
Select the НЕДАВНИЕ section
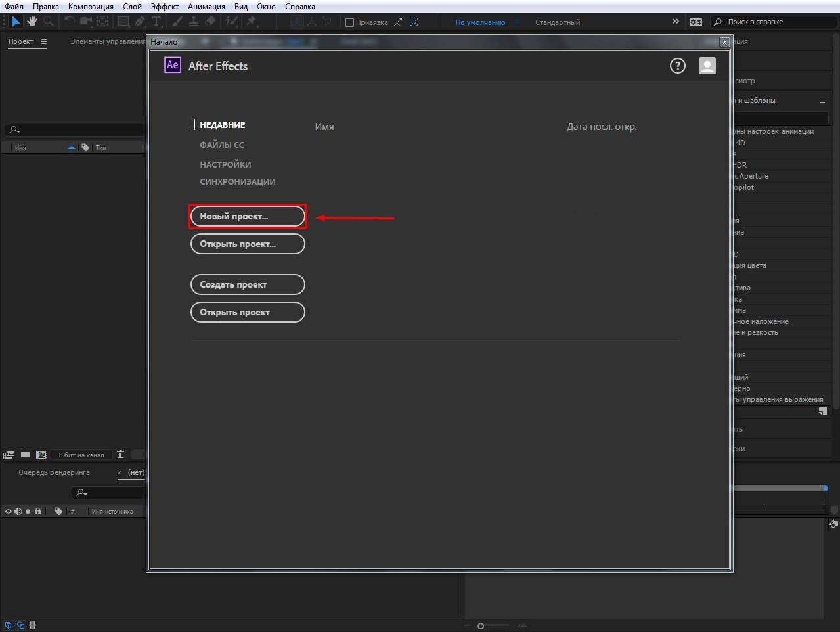pyautogui.click(x=223, y=125)
